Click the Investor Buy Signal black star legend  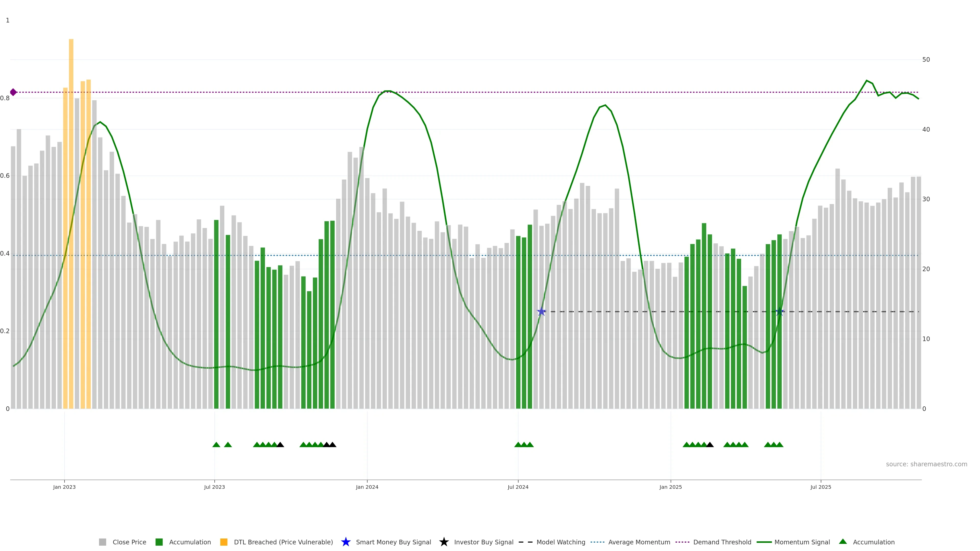tap(444, 542)
